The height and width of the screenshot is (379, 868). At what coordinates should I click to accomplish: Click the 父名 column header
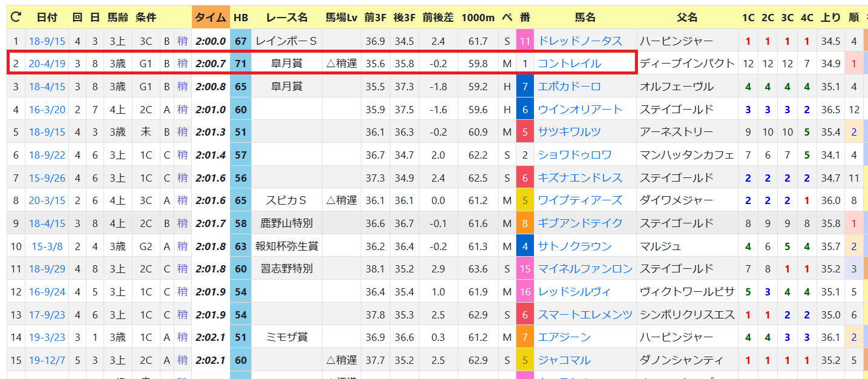point(688,18)
